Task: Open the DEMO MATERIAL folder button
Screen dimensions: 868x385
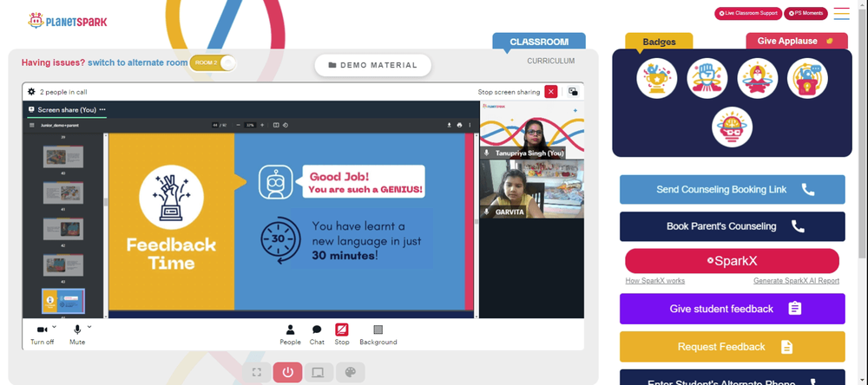Action: click(372, 65)
